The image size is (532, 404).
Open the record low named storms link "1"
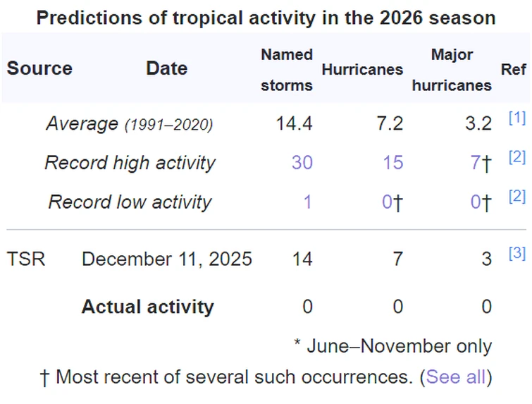pyautogui.click(x=307, y=202)
